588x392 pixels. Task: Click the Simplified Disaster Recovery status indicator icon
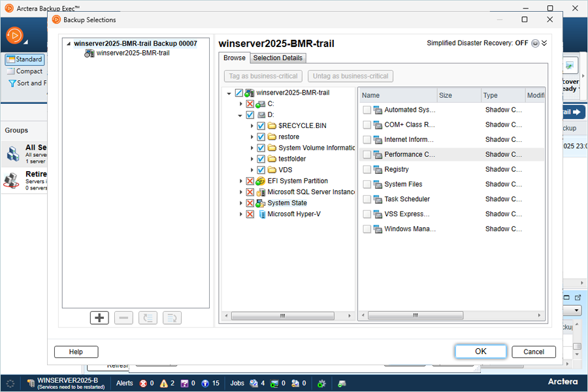pyautogui.click(x=535, y=43)
